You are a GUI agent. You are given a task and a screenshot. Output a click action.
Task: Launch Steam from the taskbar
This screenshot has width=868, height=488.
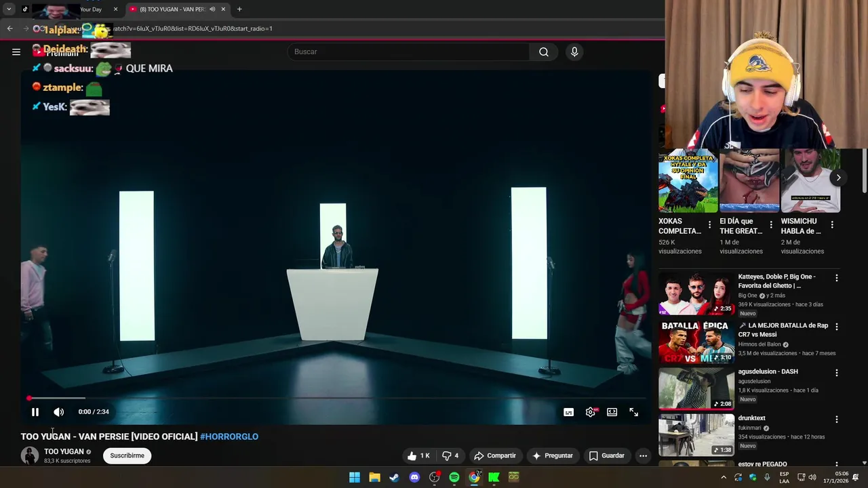click(394, 477)
